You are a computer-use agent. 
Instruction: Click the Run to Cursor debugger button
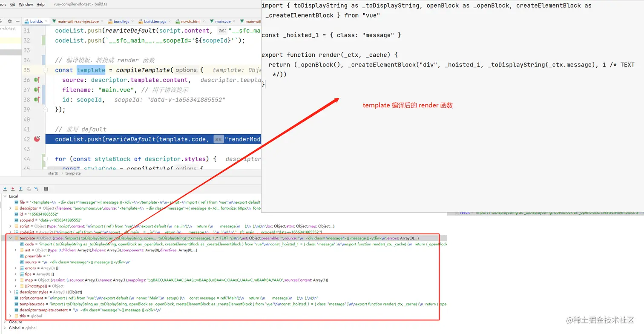coord(36,189)
